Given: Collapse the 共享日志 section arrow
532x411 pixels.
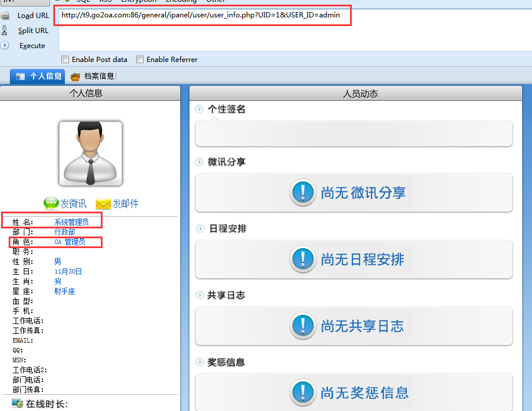Looking at the screenshot, I should coord(200,295).
